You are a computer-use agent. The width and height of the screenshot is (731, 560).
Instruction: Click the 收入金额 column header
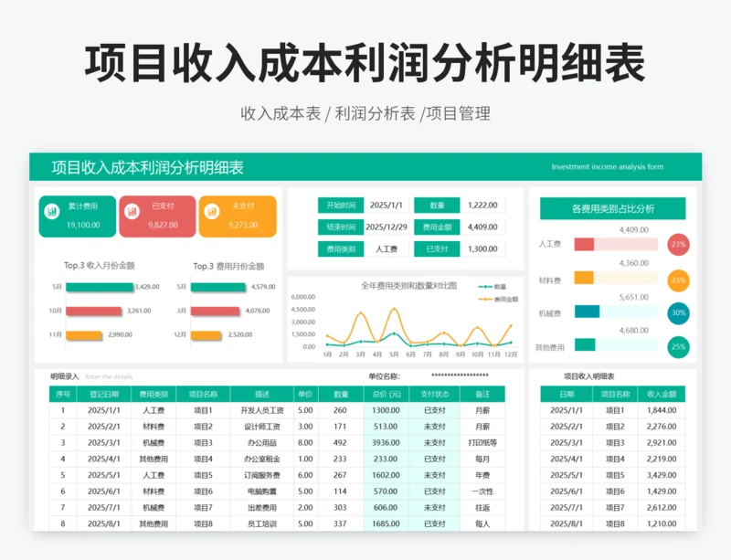[662, 395]
